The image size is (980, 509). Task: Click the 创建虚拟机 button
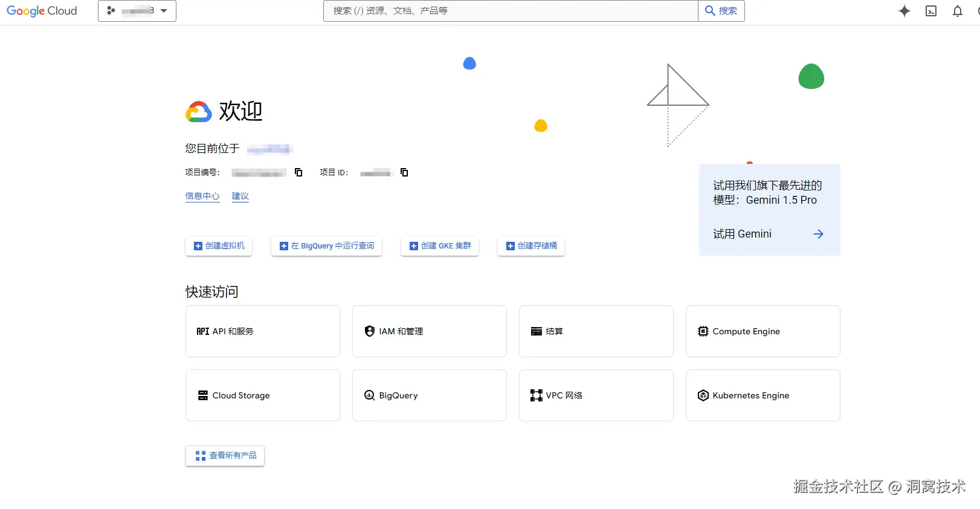click(219, 246)
